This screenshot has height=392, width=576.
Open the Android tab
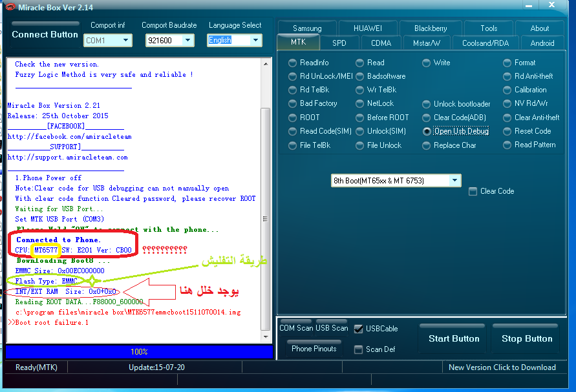542,43
